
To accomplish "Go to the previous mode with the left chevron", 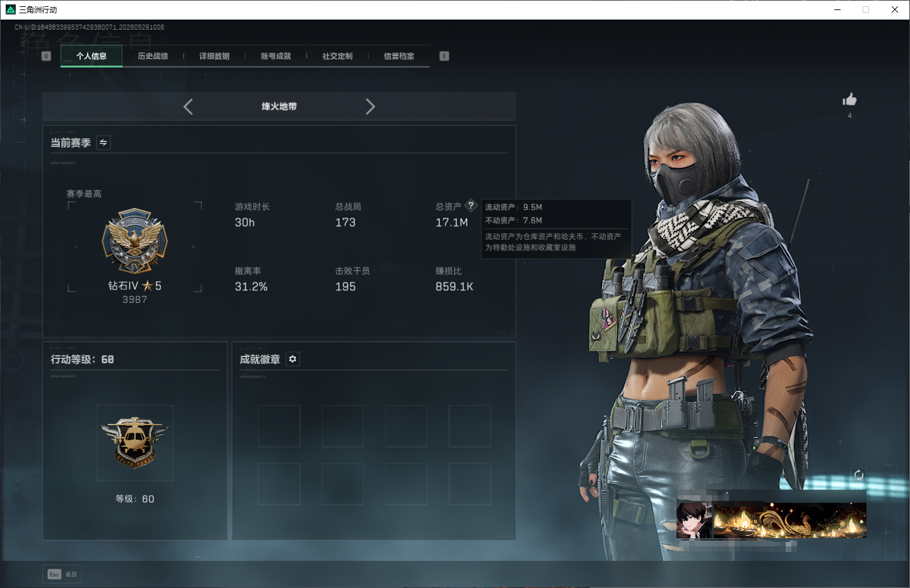I will point(188,107).
